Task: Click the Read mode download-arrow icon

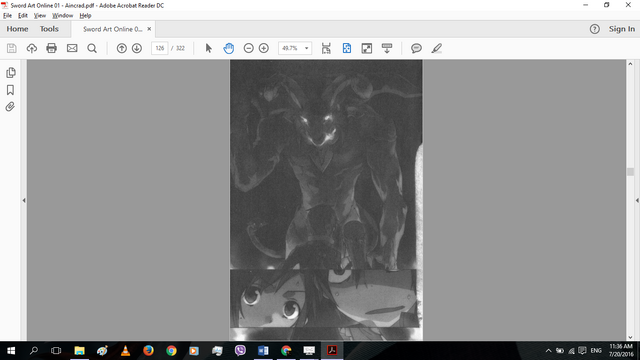Action: coord(387,48)
